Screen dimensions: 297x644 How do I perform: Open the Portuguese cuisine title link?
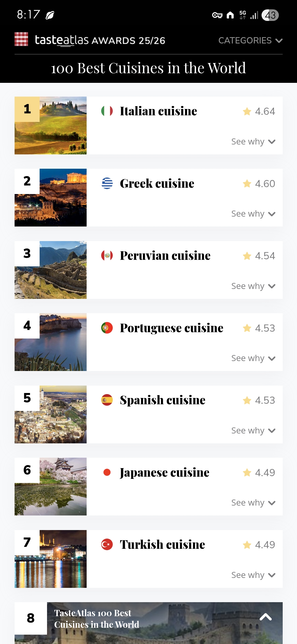coord(172,328)
